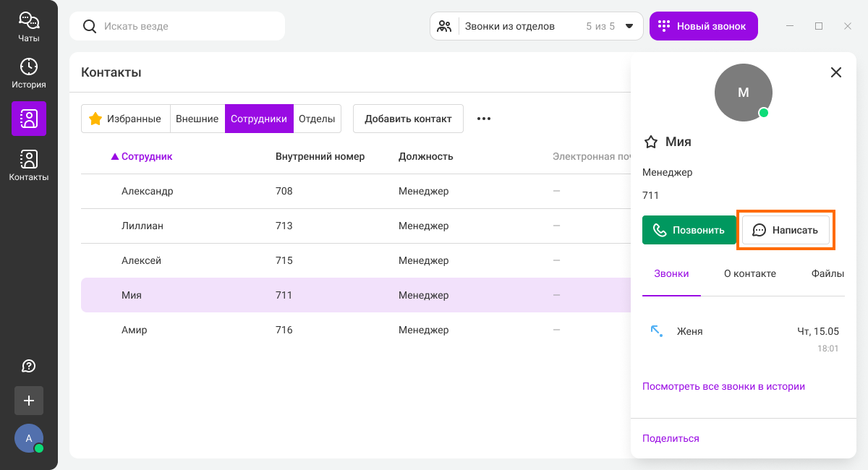The width and height of the screenshot is (868, 470).
Task: Open the help question mark icon
Action: pos(29,366)
